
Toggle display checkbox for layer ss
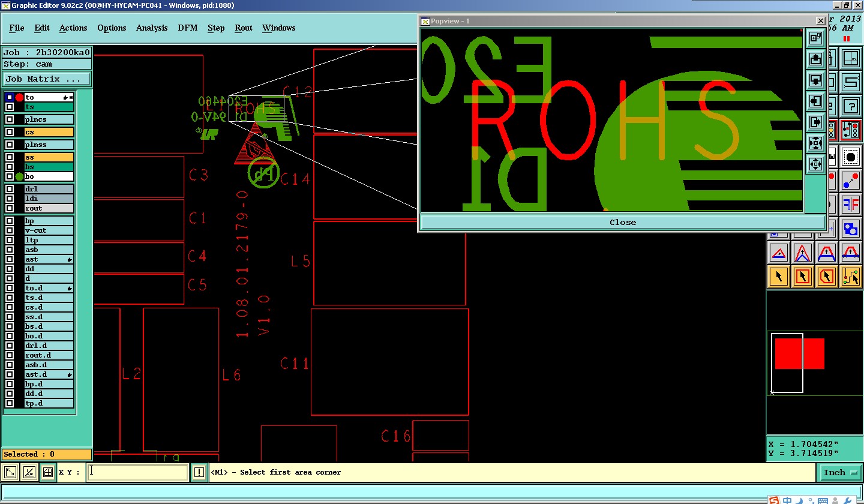pyautogui.click(x=10, y=157)
